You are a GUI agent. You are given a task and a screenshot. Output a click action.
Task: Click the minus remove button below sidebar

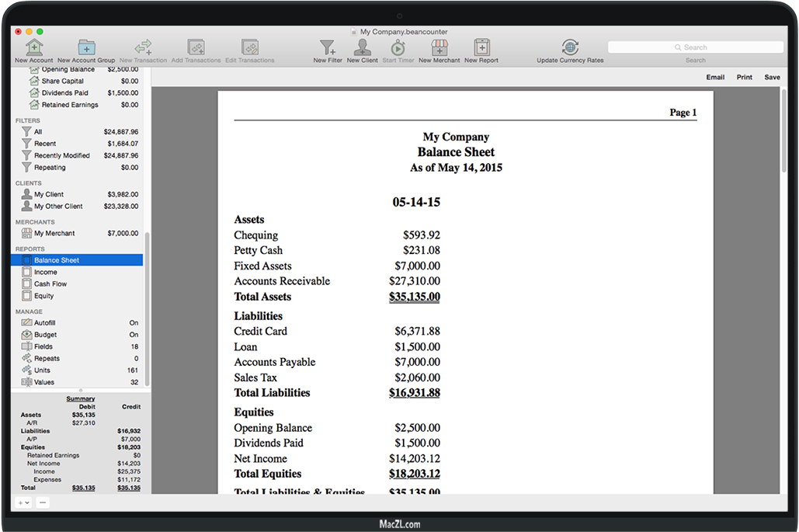pos(43,502)
